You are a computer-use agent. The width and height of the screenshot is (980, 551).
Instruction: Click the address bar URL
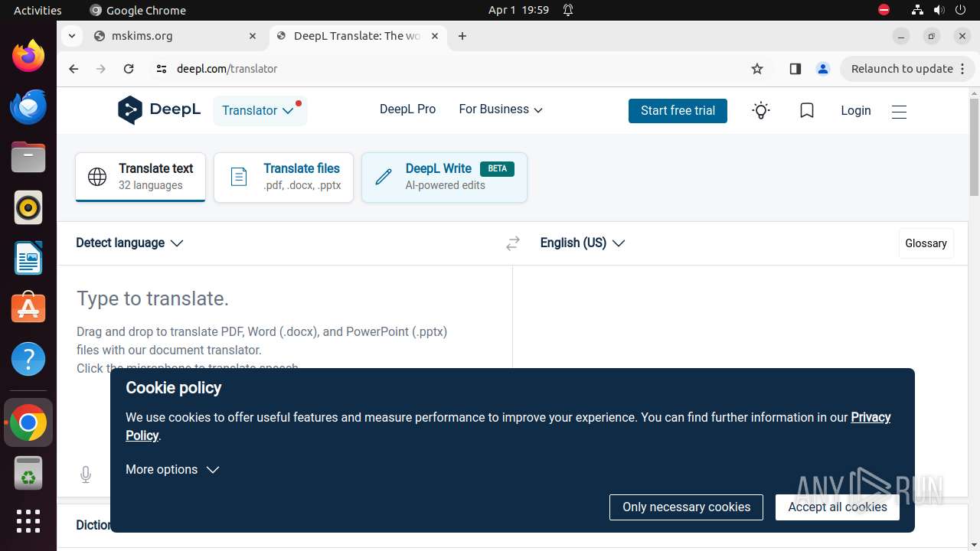pyautogui.click(x=227, y=69)
